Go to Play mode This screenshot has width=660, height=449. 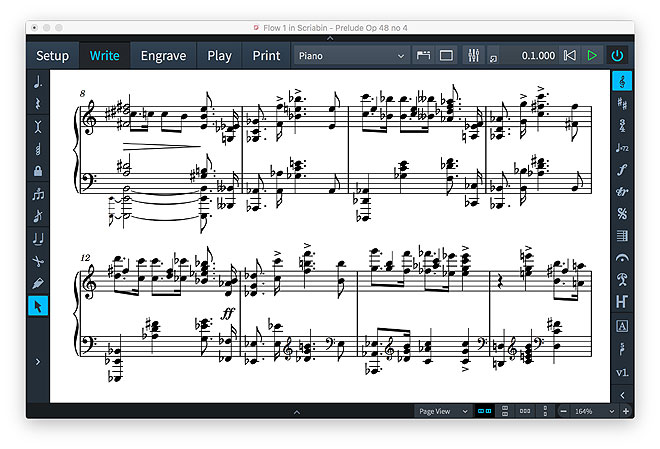pyautogui.click(x=219, y=56)
